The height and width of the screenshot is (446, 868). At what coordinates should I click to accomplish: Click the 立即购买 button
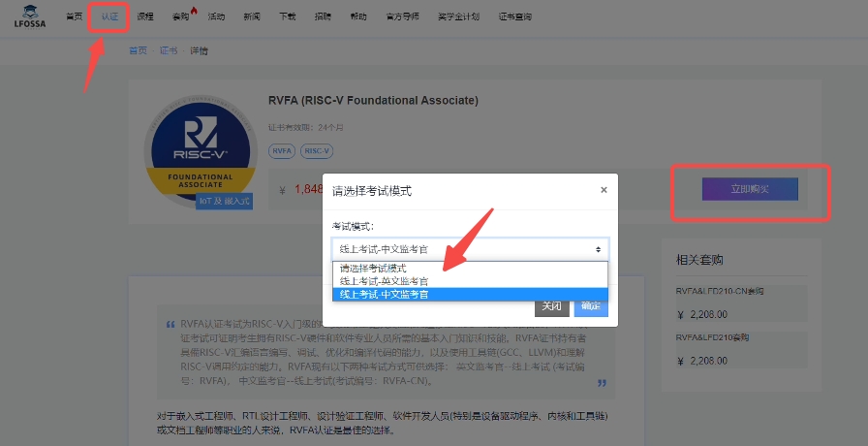[750, 189]
